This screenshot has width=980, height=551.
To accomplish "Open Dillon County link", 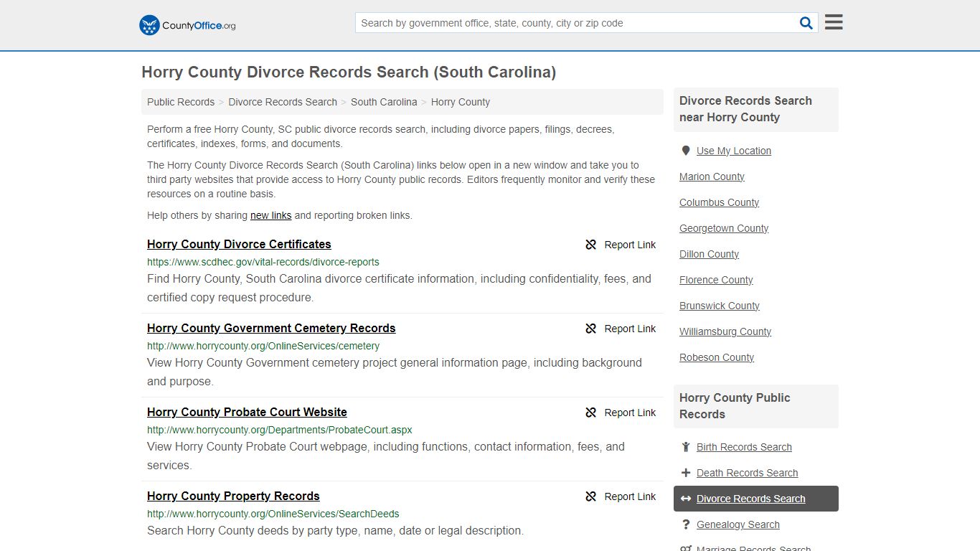I will [x=709, y=254].
